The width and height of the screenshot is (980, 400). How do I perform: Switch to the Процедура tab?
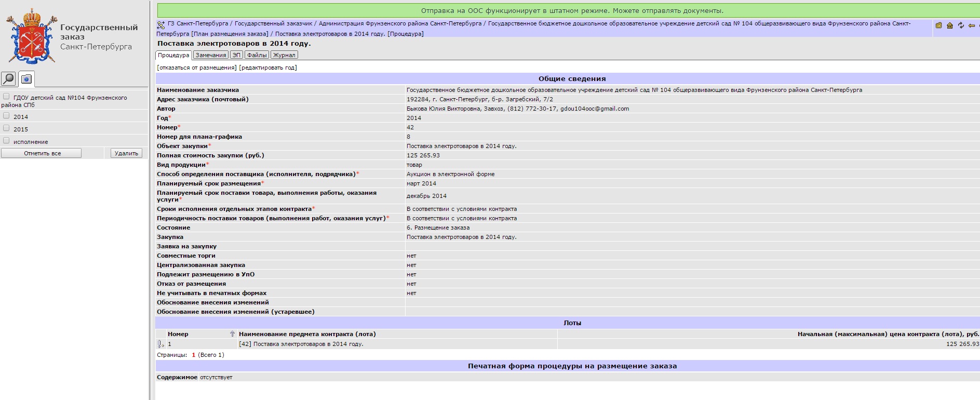(x=173, y=55)
